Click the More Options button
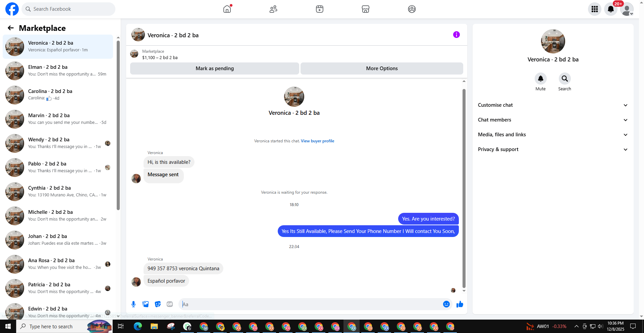 (382, 68)
